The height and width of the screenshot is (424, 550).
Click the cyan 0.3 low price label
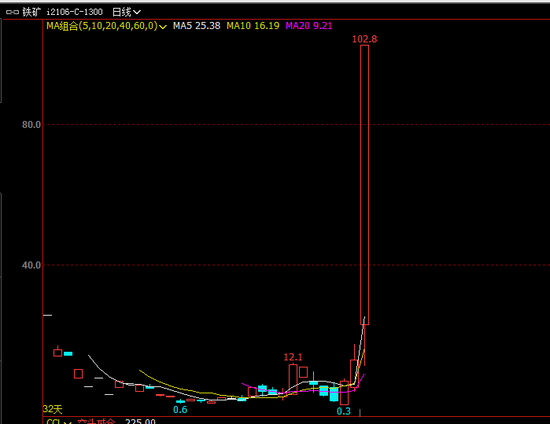click(x=344, y=411)
